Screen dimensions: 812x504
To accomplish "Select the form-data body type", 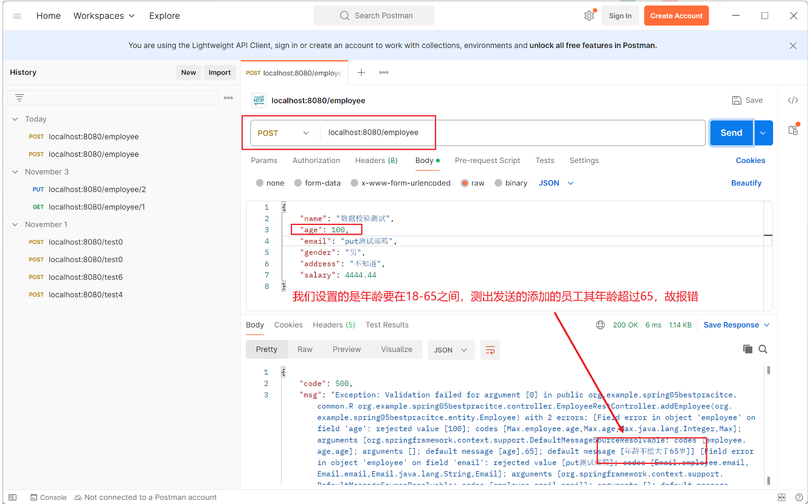I will [x=317, y=183].
